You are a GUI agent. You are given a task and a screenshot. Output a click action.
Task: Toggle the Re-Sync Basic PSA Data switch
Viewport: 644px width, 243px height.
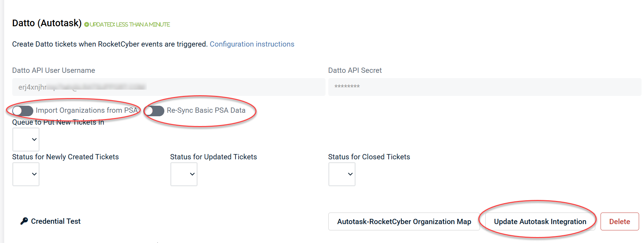(x=155, y=111)
